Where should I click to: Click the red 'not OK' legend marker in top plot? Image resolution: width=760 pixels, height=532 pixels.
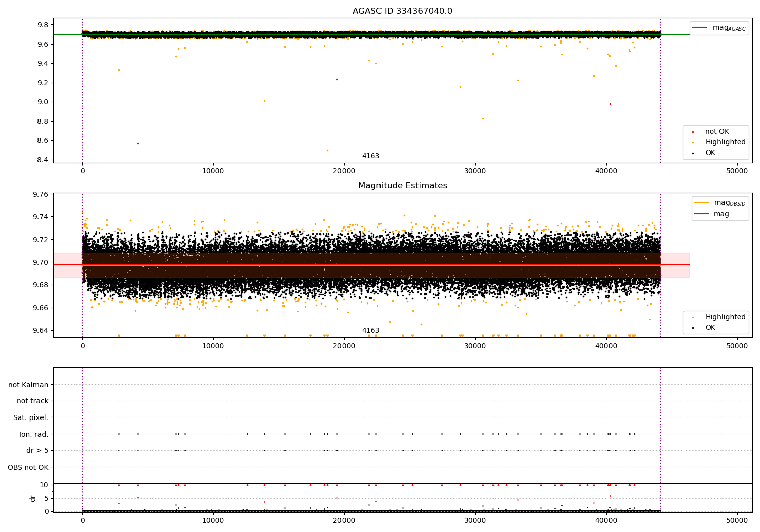(693, 132)
